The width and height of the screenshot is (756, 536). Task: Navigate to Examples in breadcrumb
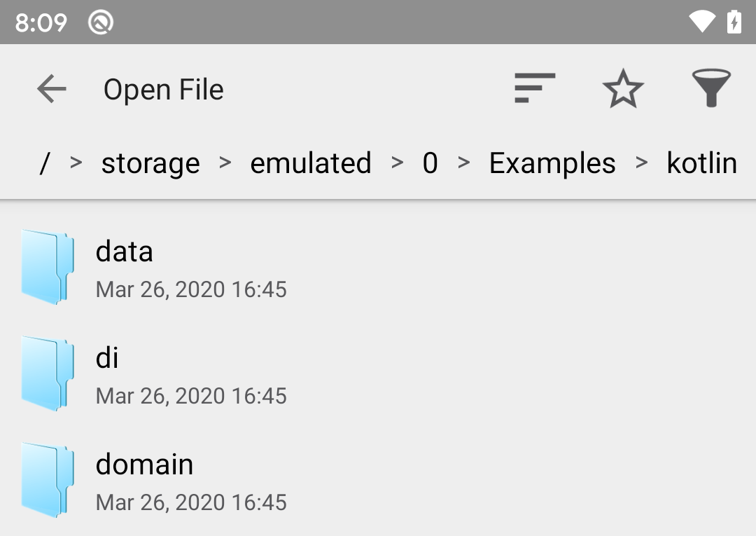click(552, 163)
